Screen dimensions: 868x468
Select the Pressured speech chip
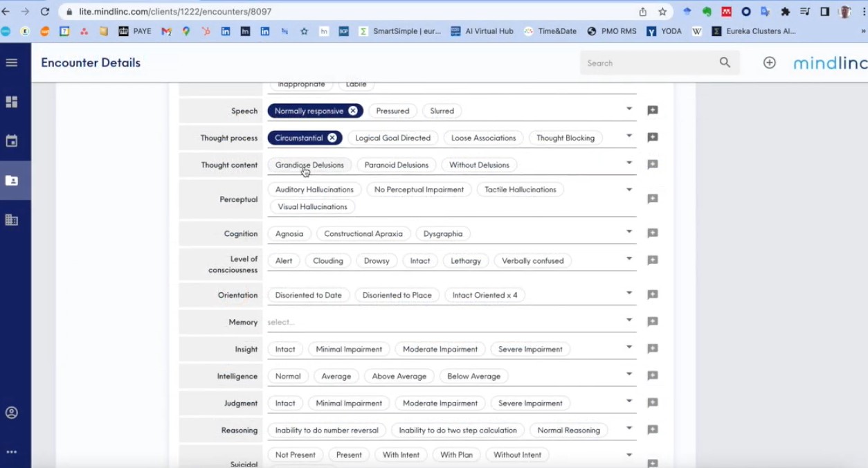coord(392,110)
